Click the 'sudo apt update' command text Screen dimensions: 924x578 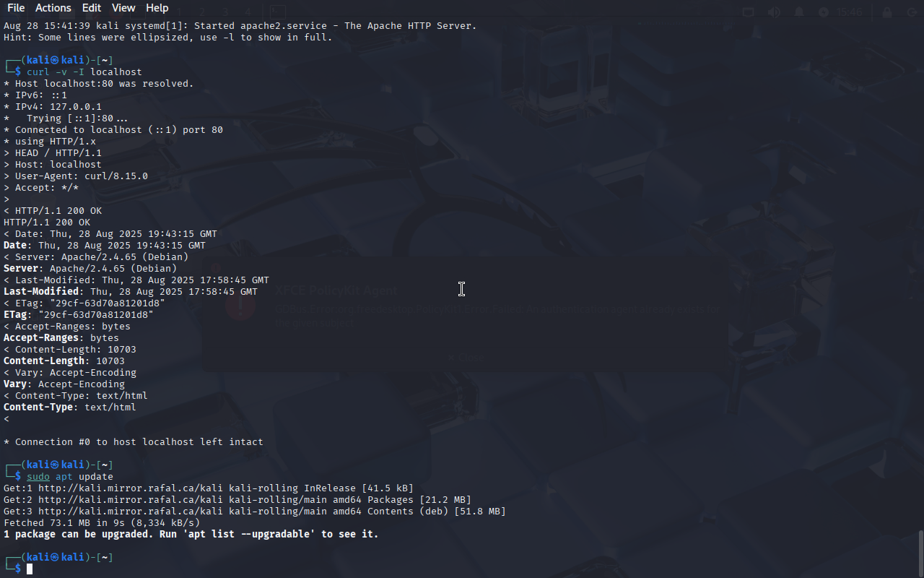(70, 476)
